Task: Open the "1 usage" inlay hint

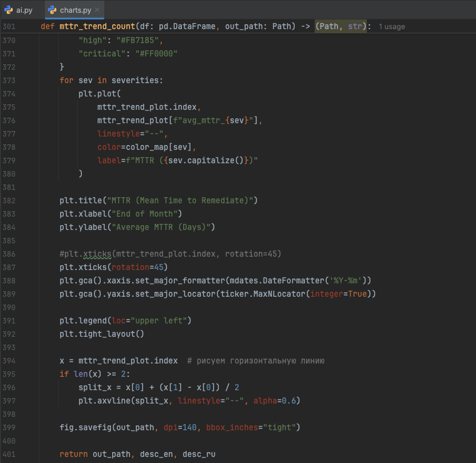Action: tap(392, 27)
